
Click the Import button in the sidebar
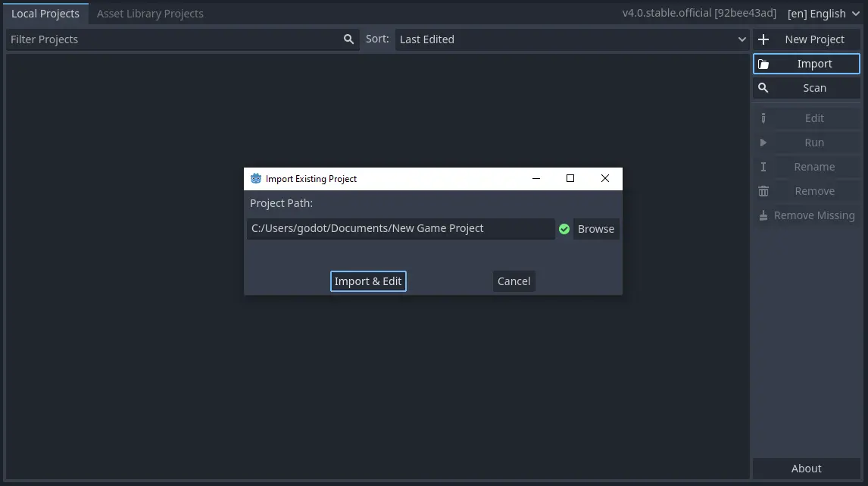coord(807,64)
